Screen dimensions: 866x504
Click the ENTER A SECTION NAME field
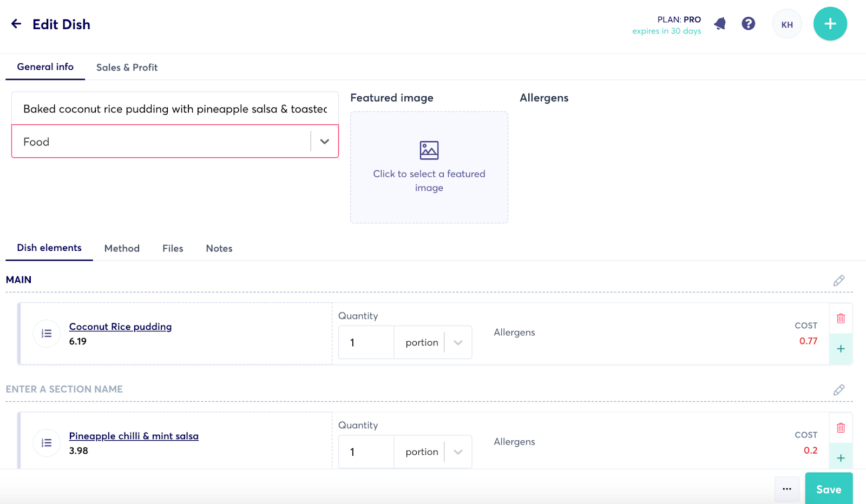[x=64, y=389]
